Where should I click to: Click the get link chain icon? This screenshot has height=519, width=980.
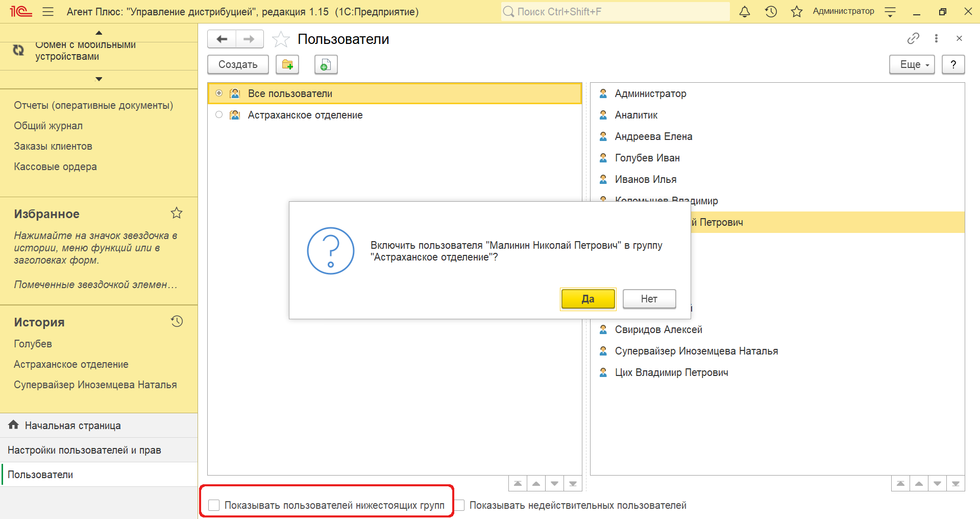[x=913, y=38]
